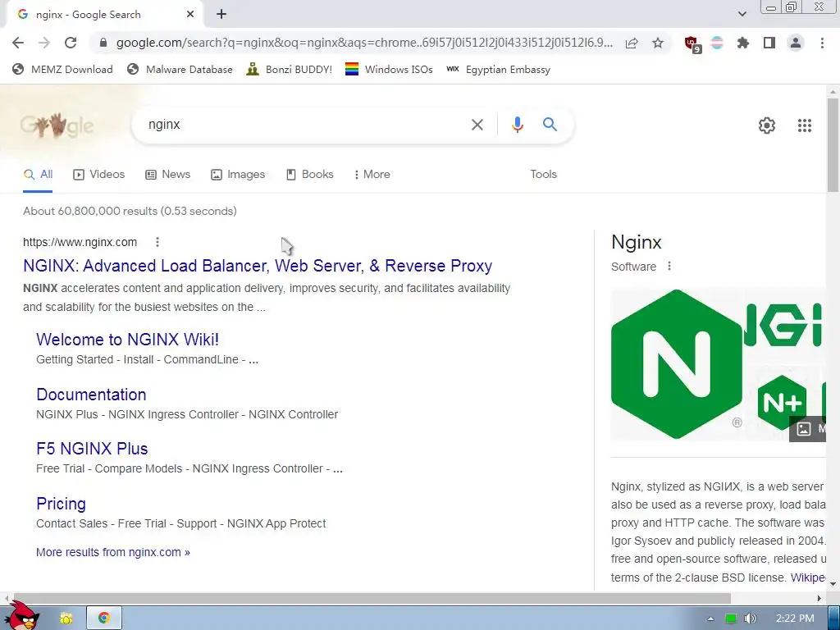The image size is (840, 630).
Task: Switch to News results tab
Action: [167, 175]
